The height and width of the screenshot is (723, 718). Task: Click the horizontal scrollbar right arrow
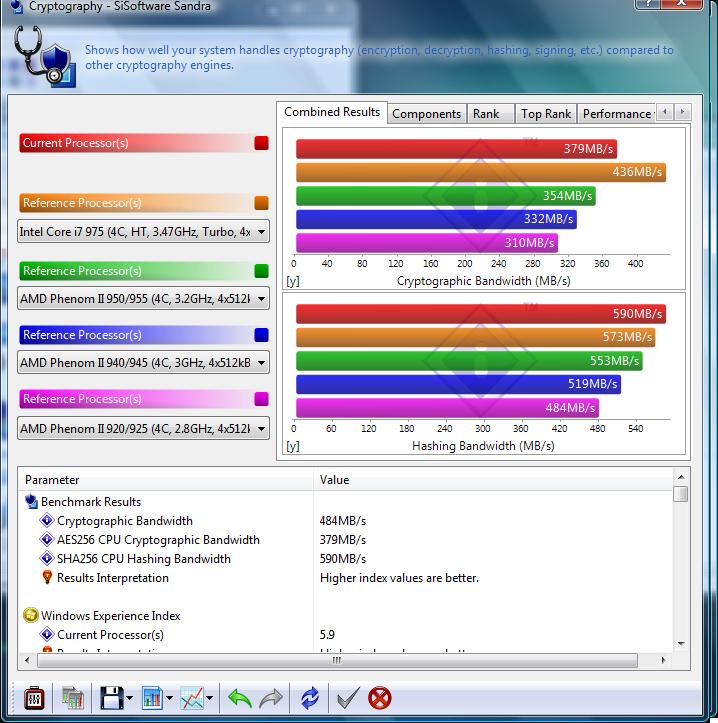point(663,660)
